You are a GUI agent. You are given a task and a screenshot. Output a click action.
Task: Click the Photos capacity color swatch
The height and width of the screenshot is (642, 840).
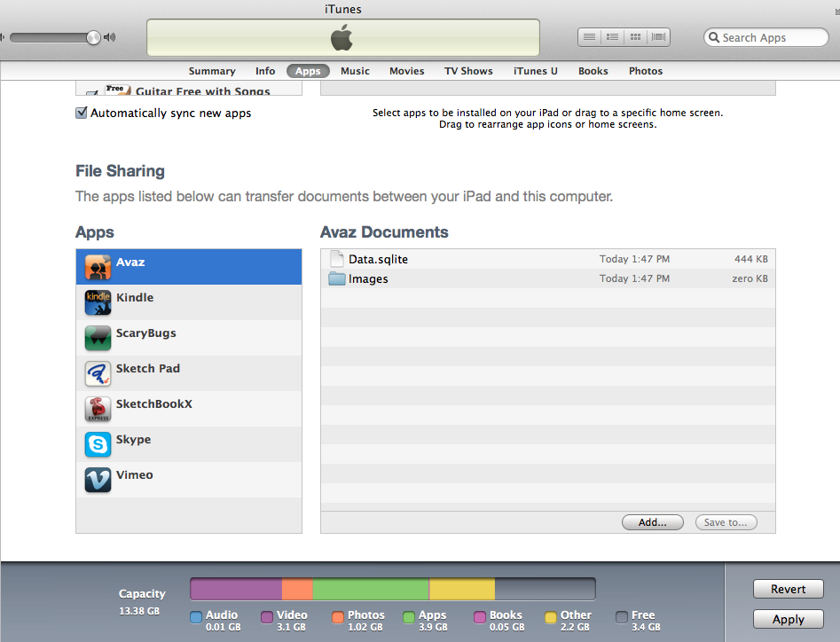[x=337, y=617]
